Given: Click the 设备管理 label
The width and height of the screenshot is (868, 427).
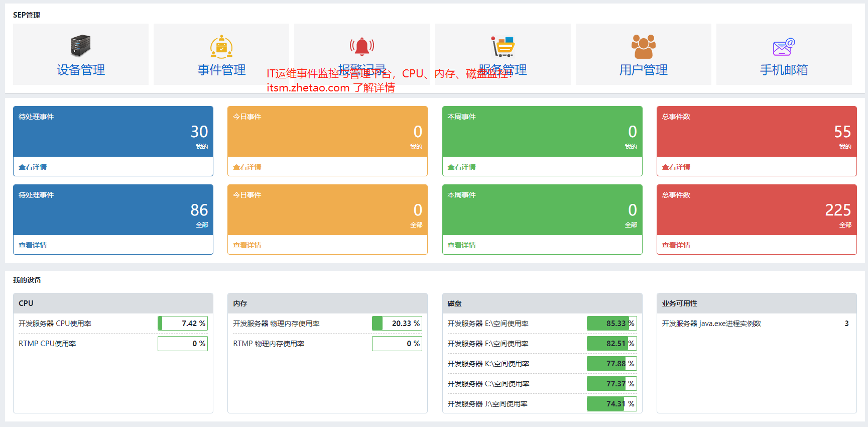Looking at the screenshot, I should tap(81, 70).
